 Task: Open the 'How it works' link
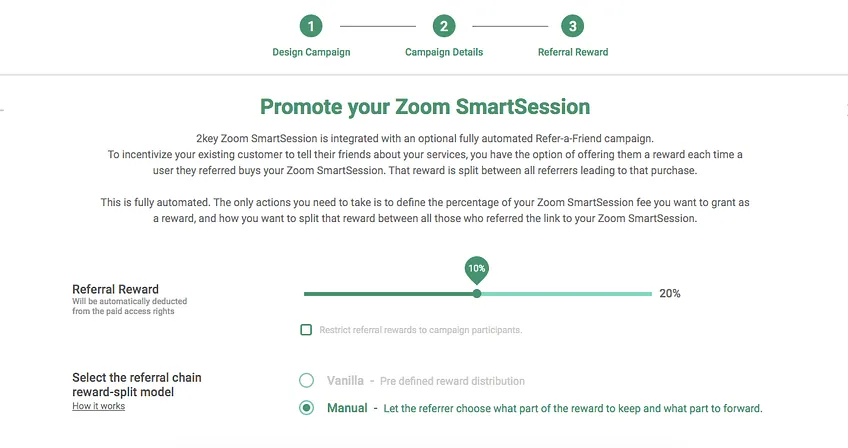[98, 406]
